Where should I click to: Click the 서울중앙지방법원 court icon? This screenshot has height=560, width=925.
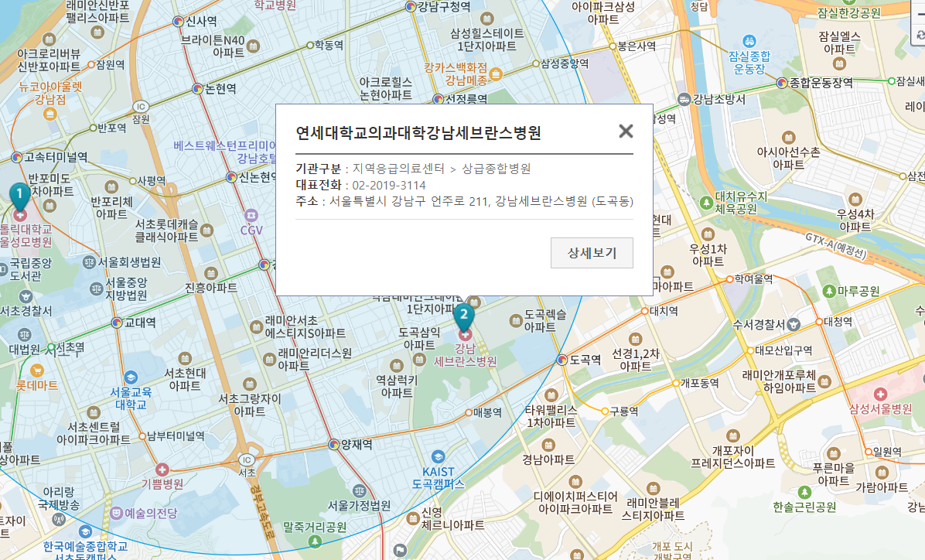coord(97,289)
